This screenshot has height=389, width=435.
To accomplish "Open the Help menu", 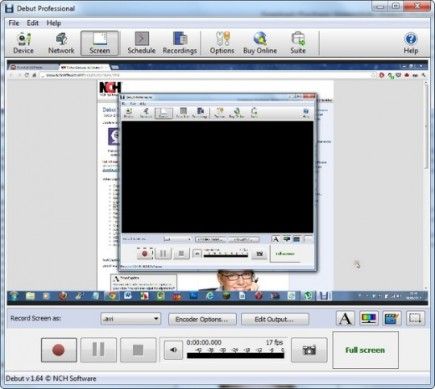I will pos(54,23).
